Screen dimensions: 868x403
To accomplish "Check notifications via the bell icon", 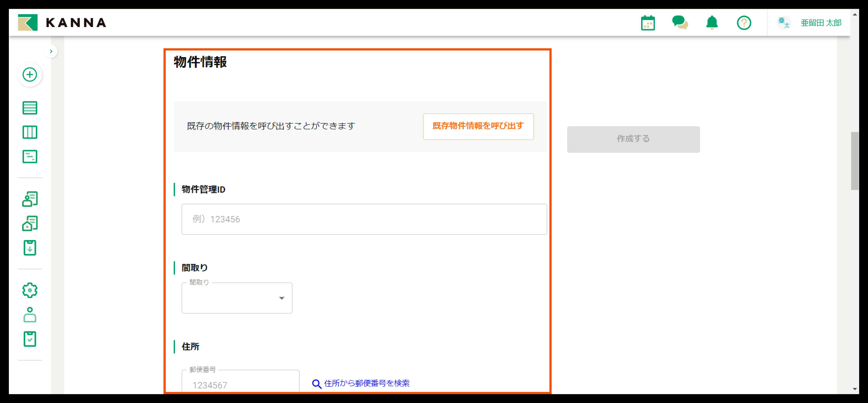I will (x=712, y=23).
